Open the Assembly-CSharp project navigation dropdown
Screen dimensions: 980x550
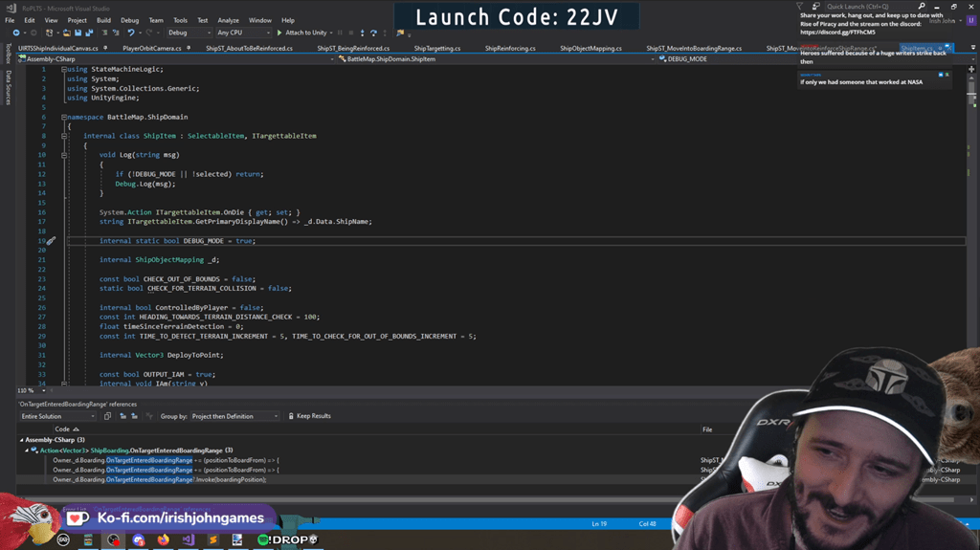[176, 58]
